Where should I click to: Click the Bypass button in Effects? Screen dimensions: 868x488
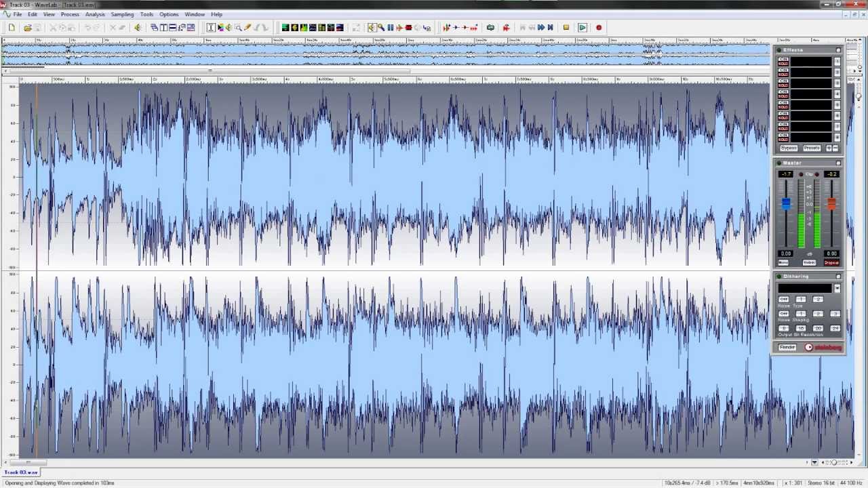point(789,148)
